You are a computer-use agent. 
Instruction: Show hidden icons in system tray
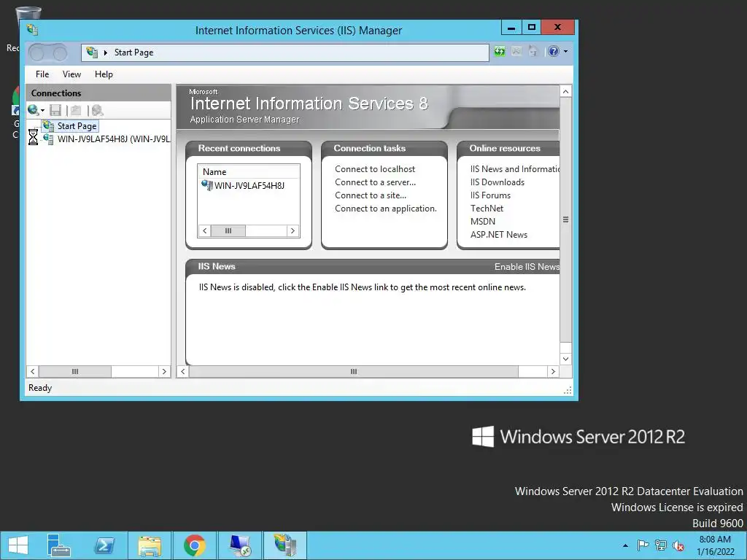pyautogui.click(x=625, y=545)
